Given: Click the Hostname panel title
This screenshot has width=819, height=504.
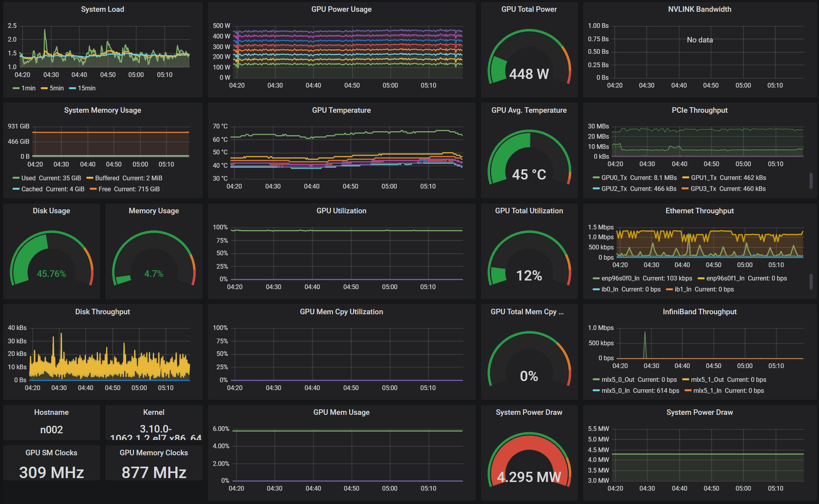Looking at the screenshot, I should (51, 412).
